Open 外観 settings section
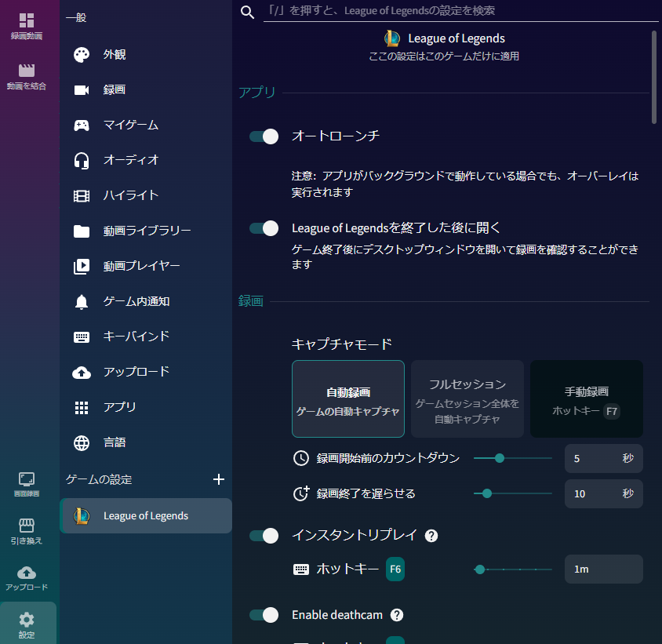662x644 pixels. coord(146,54)
